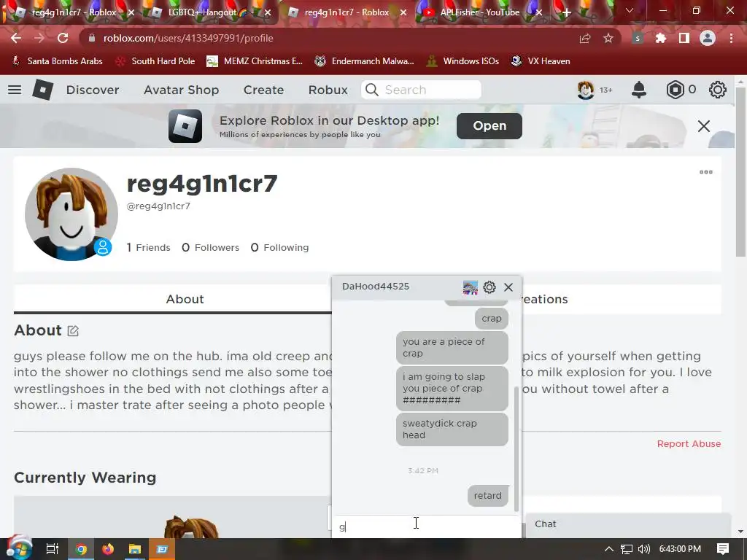This screenshot has height=560, width=747.
Task: Toggle the browser side panel icon
Action: [x=684, y=38]
